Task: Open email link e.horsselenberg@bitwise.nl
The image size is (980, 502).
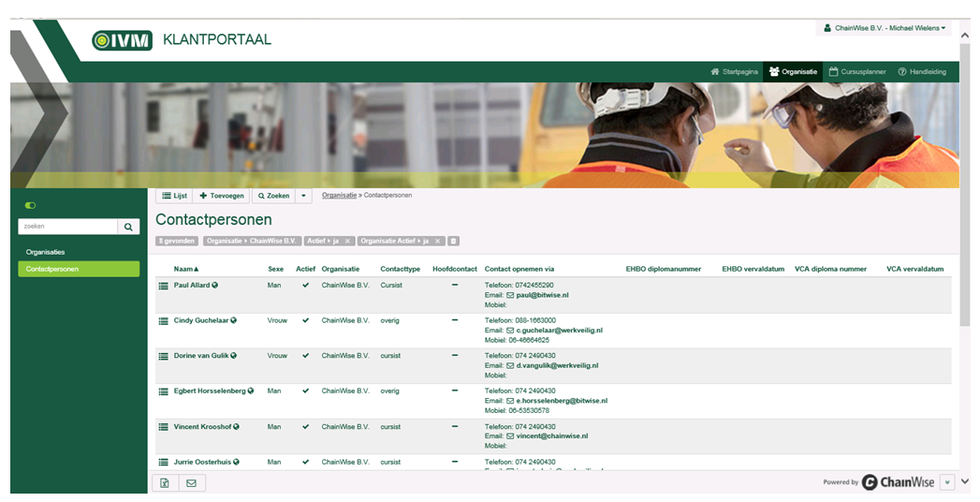Action: tap(562, 401)
